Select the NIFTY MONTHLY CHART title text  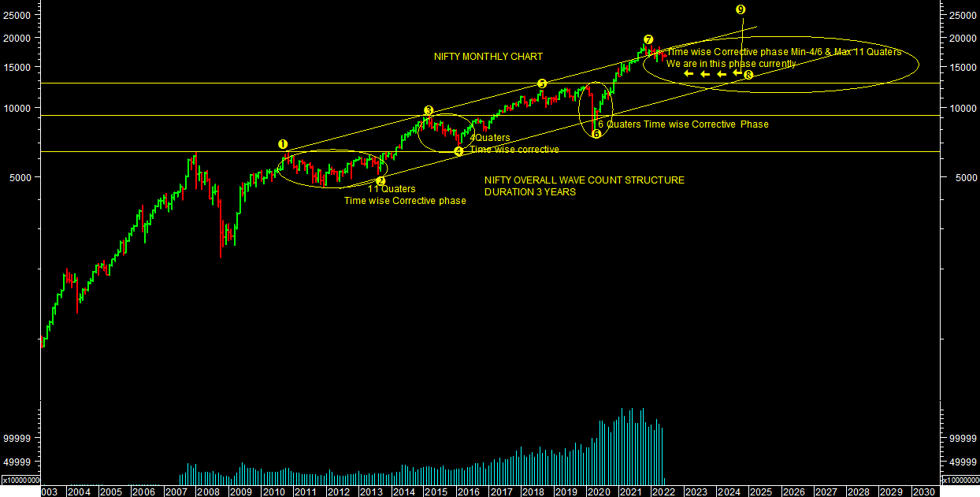coord(488,57)
